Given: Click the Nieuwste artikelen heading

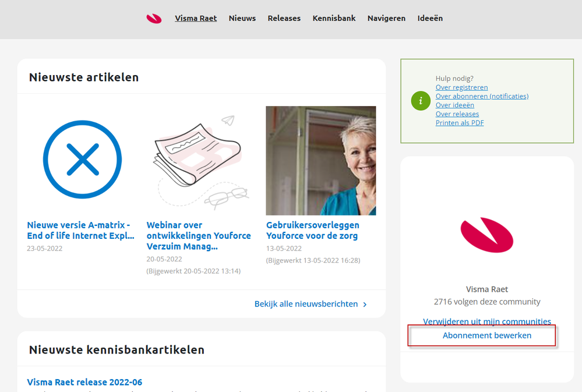Looking at the screenshot, I should click(x=84, y=77).
